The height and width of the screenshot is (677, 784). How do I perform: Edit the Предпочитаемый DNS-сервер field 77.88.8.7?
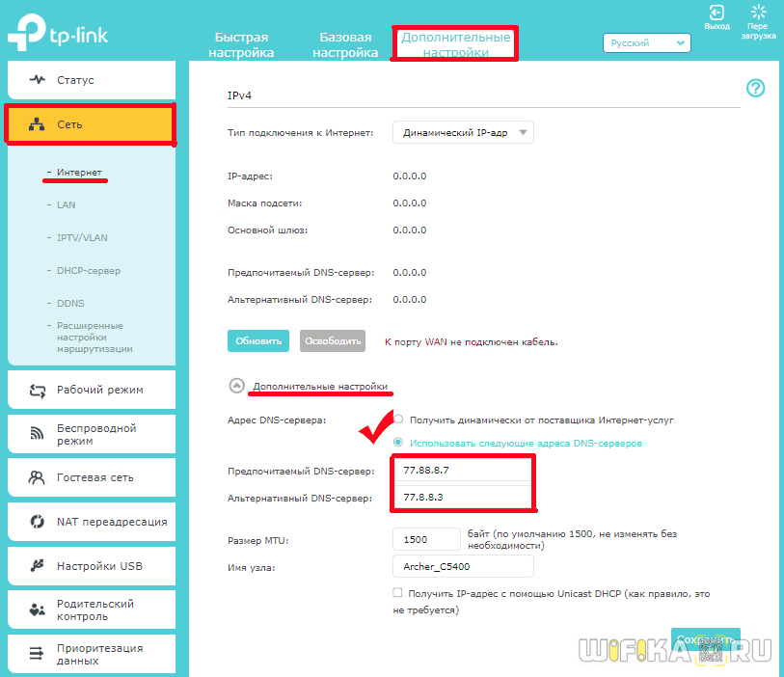tap(463, 470)
